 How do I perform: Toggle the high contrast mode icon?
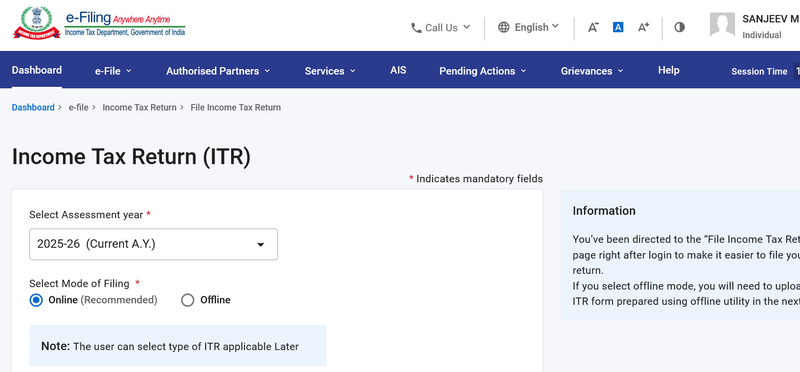680,28
